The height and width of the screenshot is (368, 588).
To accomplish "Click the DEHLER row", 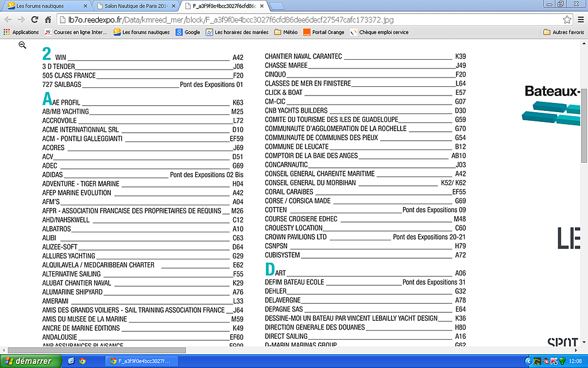I will click(365, 291).
